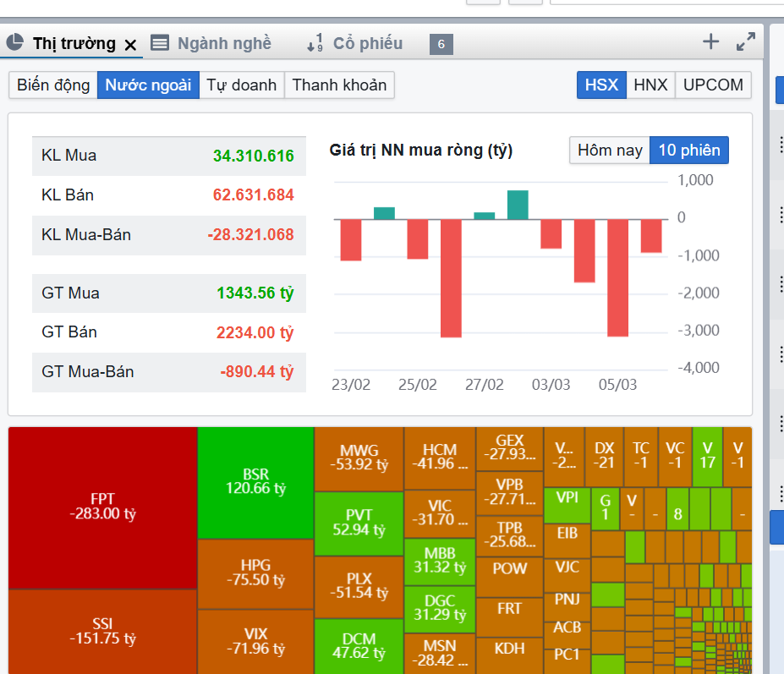This screenshot has height=674, width=784.
Task: Click the DCM 47.62 tỷ tile
Action: [x=359, y=646]
